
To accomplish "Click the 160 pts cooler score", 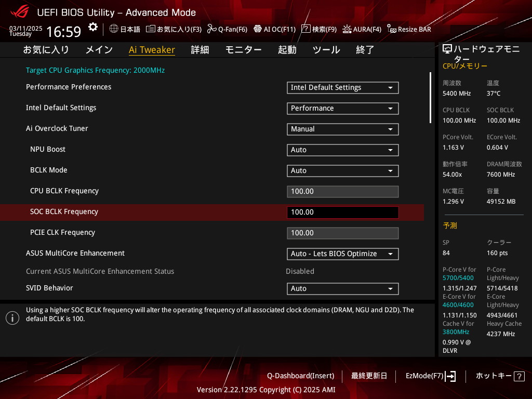I will [497, 253].
